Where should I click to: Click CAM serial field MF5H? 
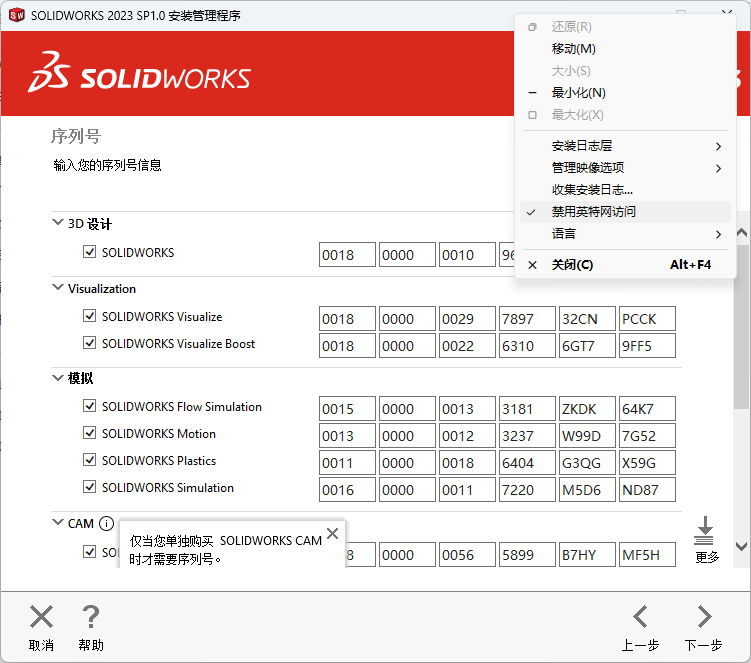[647, 555]
